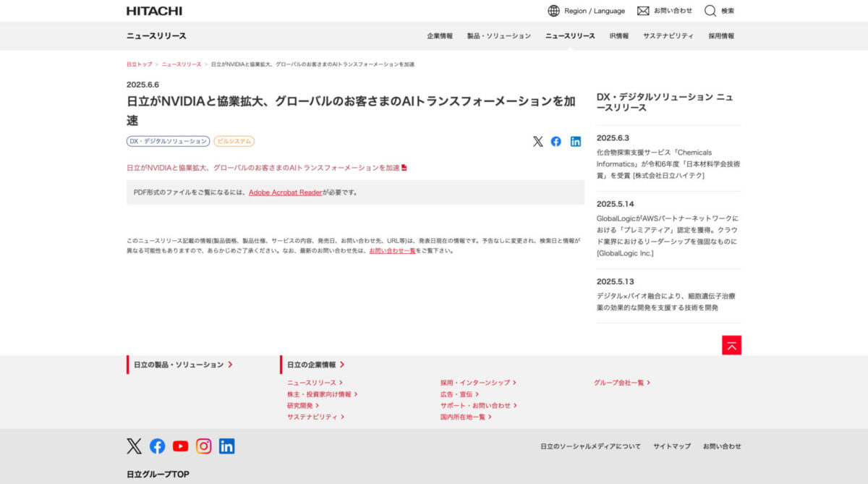Click ニュースリリース section title at left
Screen dimensions: 868x484
156,36
